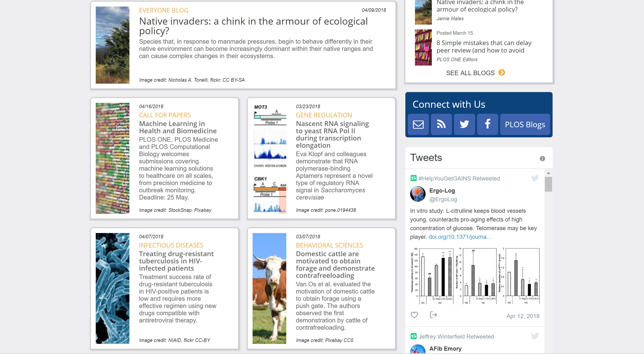Click the orange arrow beside See All Blogs
This screenshot has width=644, height=354.
pyautogui.click(x=502, y=73)
